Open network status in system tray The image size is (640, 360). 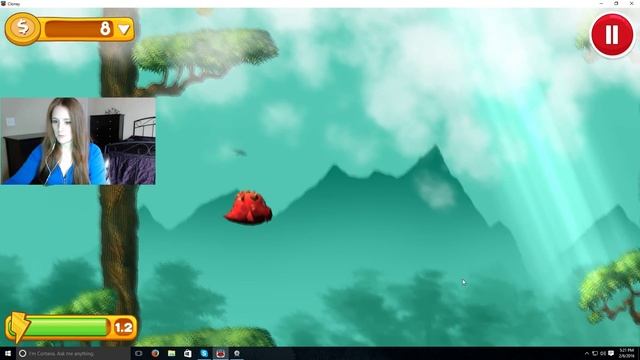tap(595, 353)
